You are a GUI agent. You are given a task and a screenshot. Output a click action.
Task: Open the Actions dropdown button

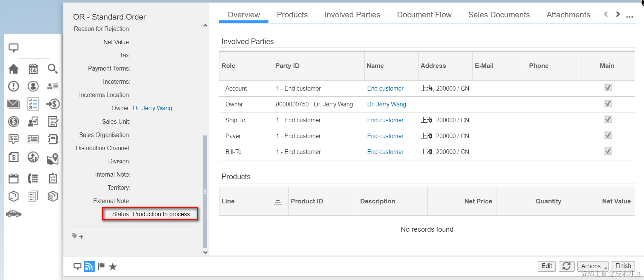pyautogui.click(x=592, y=266)
